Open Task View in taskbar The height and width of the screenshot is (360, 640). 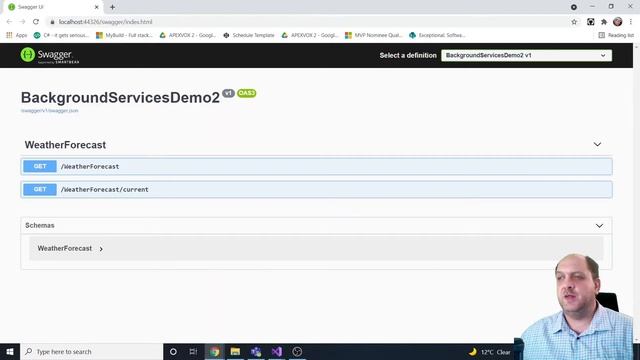tap(193, 351)
